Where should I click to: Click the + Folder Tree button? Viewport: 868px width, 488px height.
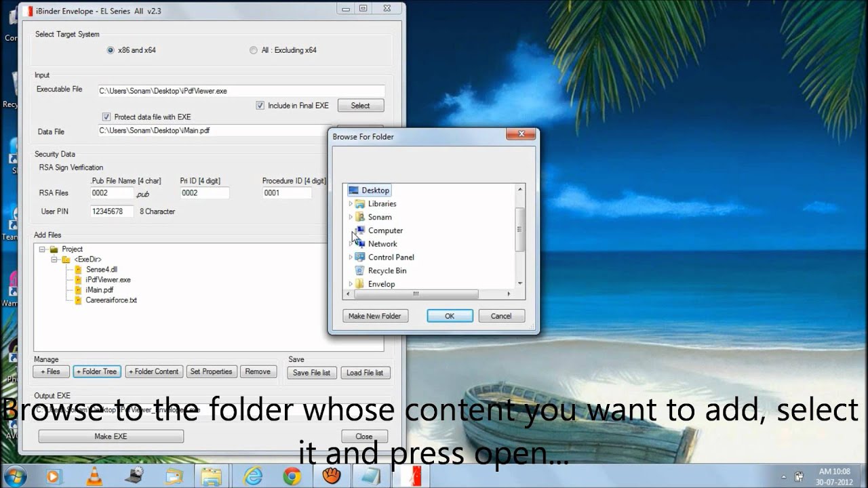coord(98,371)
